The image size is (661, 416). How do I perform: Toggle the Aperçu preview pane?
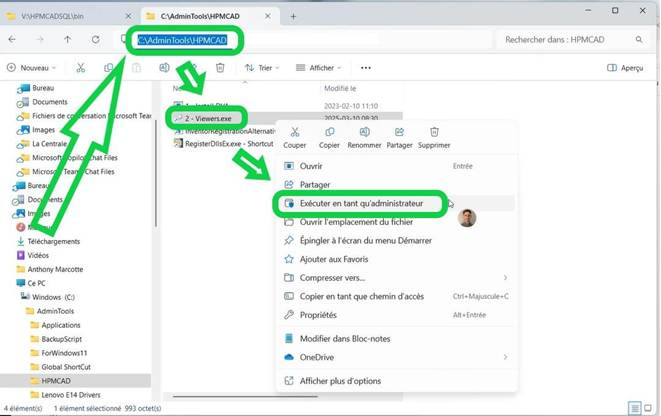click(x=625, y=68)
